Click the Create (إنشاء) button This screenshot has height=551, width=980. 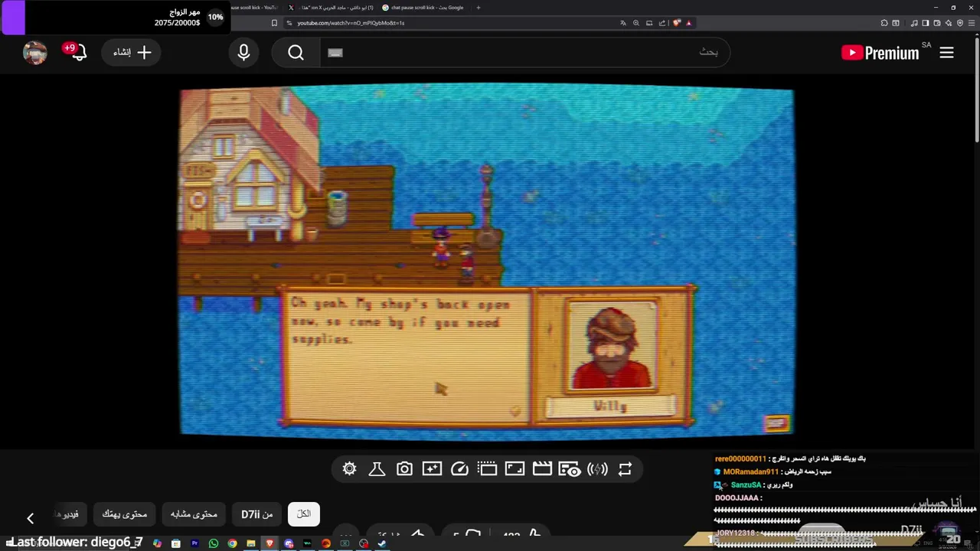132,53
